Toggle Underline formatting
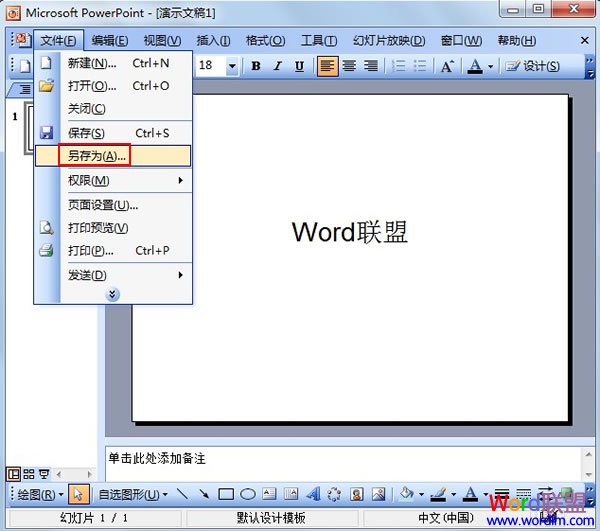 click(299, 66)
